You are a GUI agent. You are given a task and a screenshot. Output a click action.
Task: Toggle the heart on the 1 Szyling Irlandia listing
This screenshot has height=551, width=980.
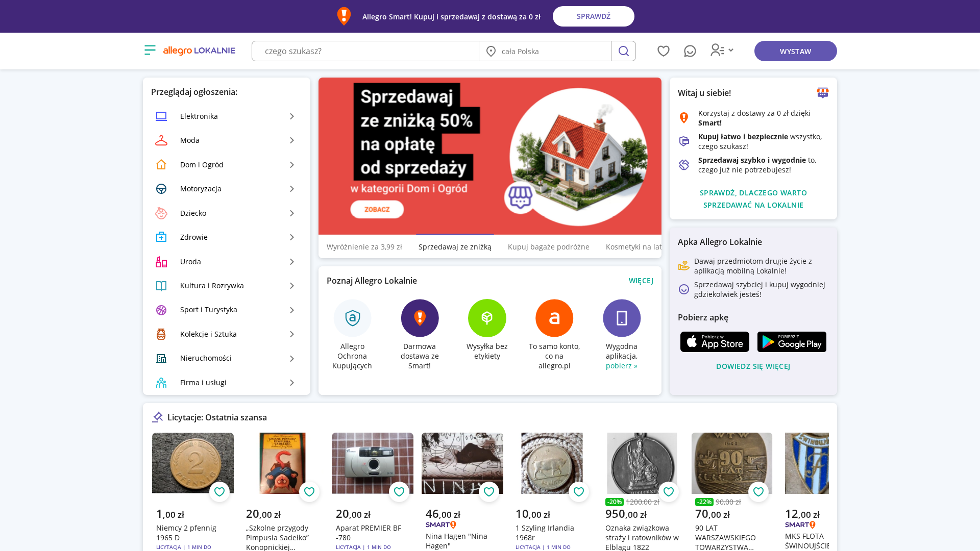(x=579, y=492)
